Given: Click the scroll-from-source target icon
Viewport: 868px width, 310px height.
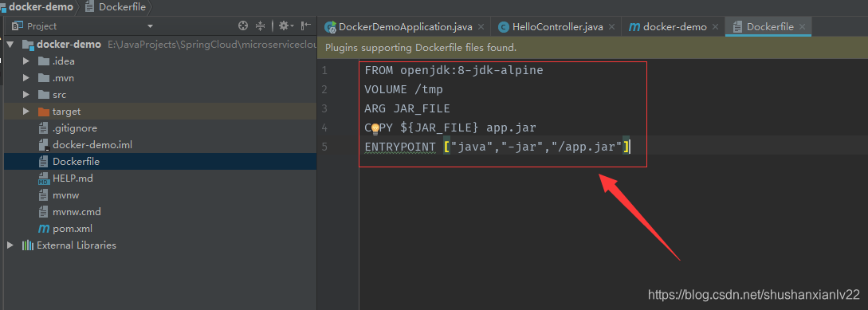Looking at the screenshot, I should [x=242, y=26].
